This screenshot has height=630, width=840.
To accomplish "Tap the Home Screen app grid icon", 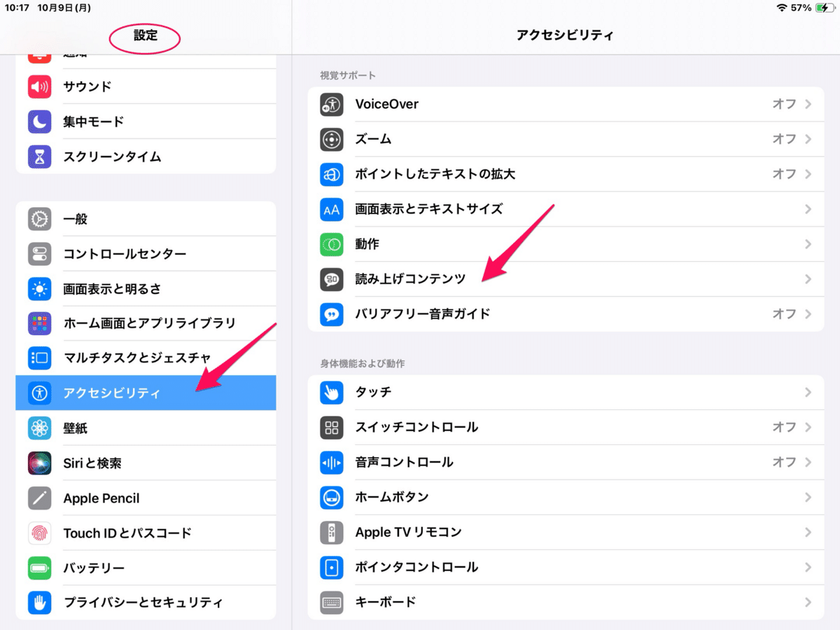I will tap(40, 323).
